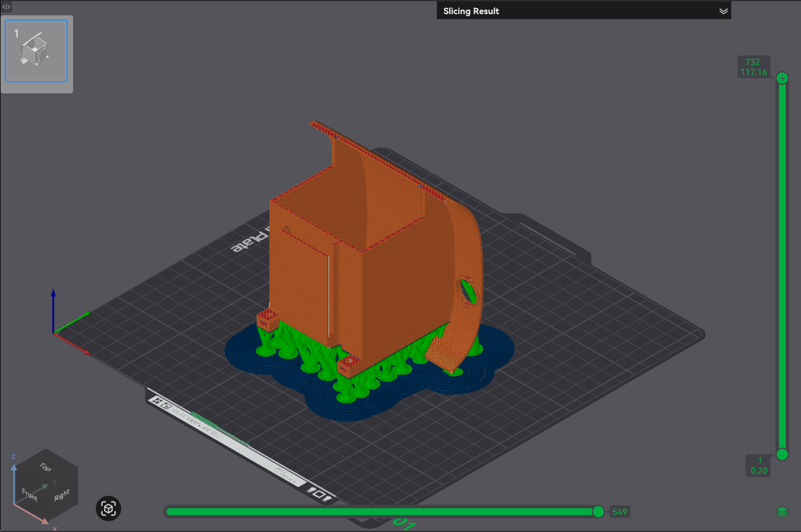Collapse the Slicing Result panel with the double chevron
The width and height of the screenshot is (801, 532).
pyautogui.click(x=723, y=10)
